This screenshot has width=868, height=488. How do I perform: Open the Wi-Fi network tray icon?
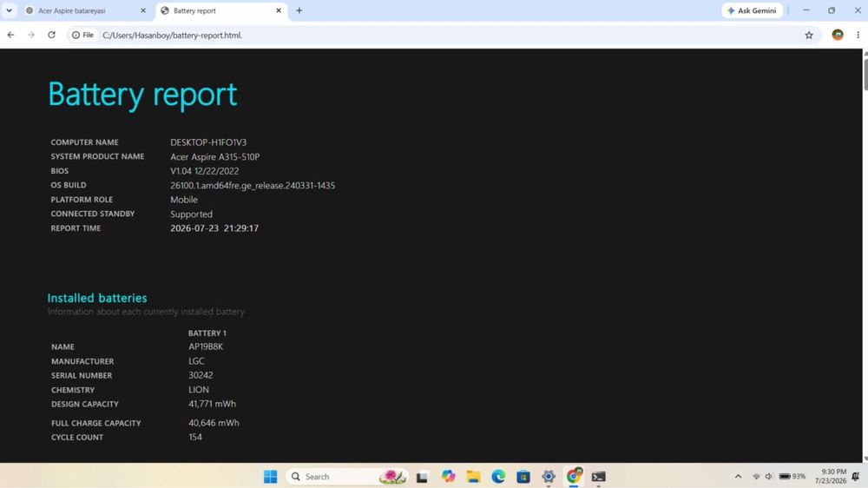pos(756,477)
